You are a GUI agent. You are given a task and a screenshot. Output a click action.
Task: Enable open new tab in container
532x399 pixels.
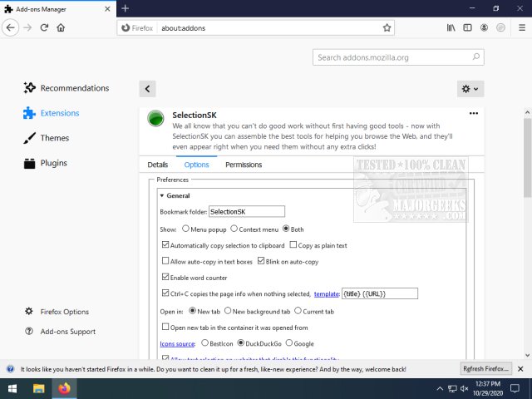pyautogui.click(x=165, y=327)
